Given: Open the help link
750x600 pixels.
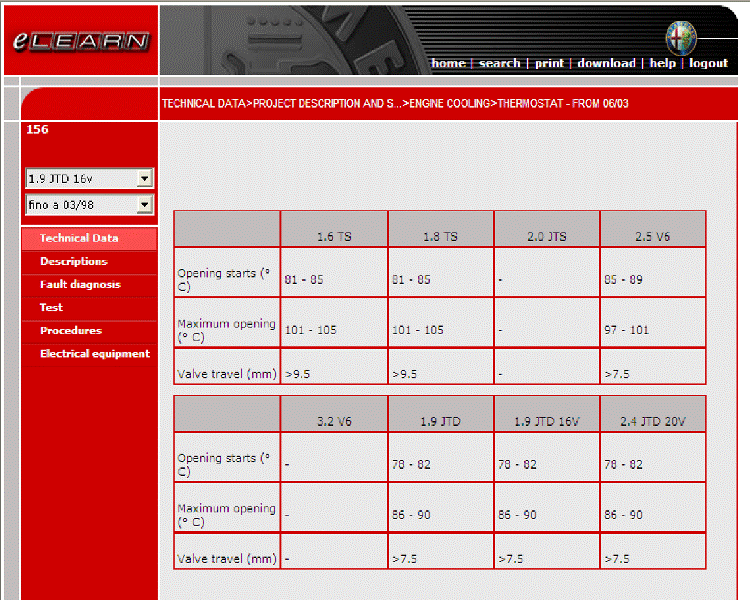Looking at the screenshot, I should coord(662,63).
